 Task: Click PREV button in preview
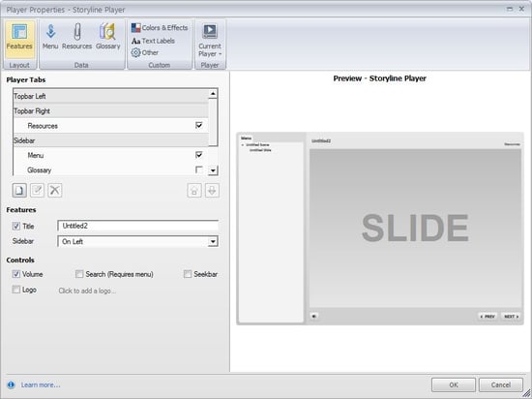pos(488,316)
